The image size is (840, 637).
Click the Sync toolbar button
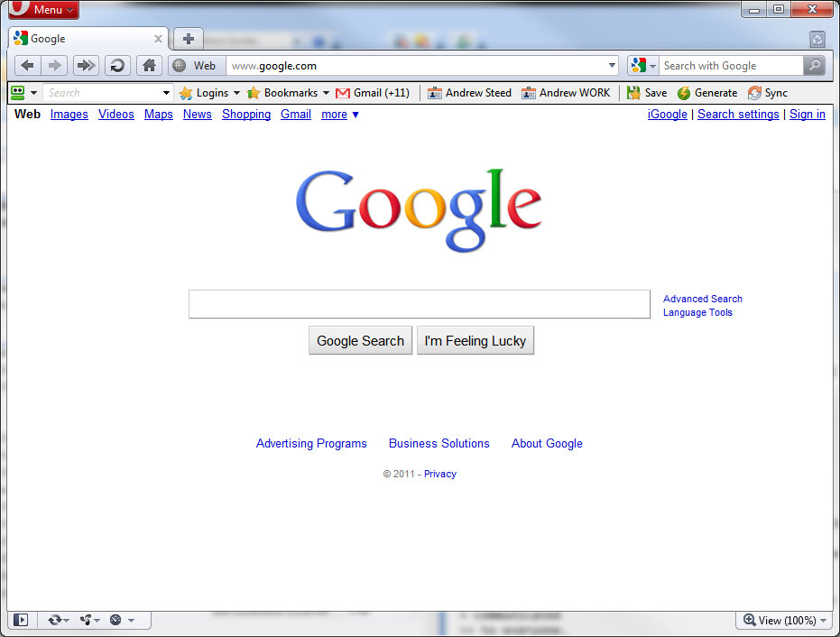coord(768,93)
